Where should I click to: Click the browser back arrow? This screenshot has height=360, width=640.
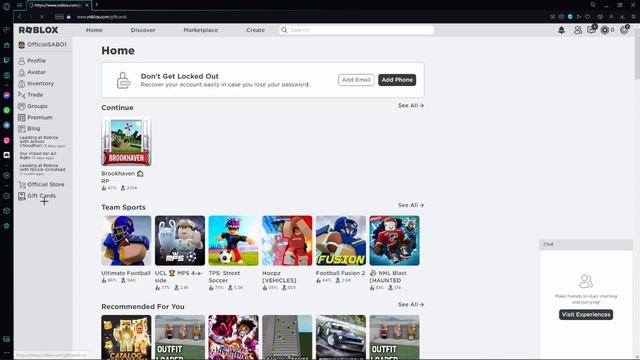(19, 17)
